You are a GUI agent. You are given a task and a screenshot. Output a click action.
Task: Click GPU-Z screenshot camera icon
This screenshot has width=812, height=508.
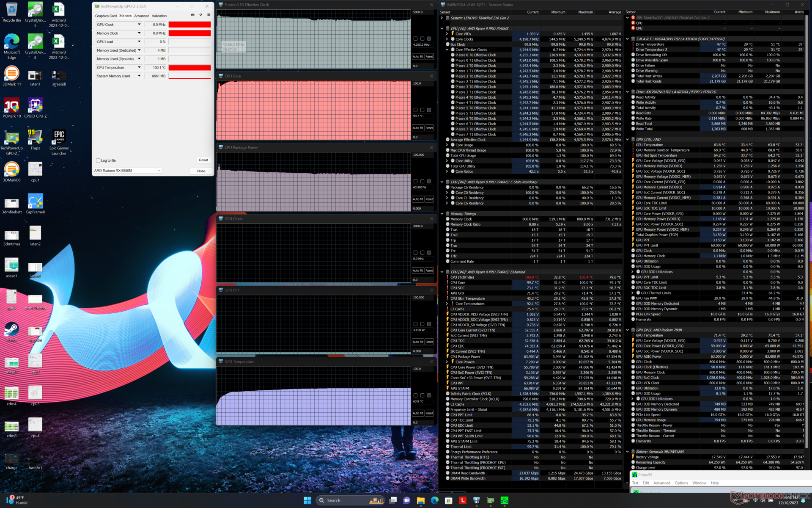coord(192,15)
